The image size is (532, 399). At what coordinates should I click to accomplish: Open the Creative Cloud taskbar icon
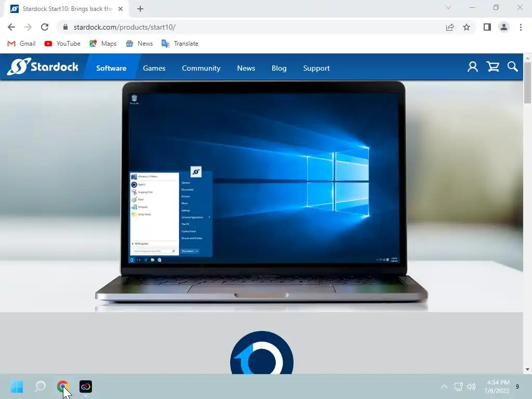point(86,387)
